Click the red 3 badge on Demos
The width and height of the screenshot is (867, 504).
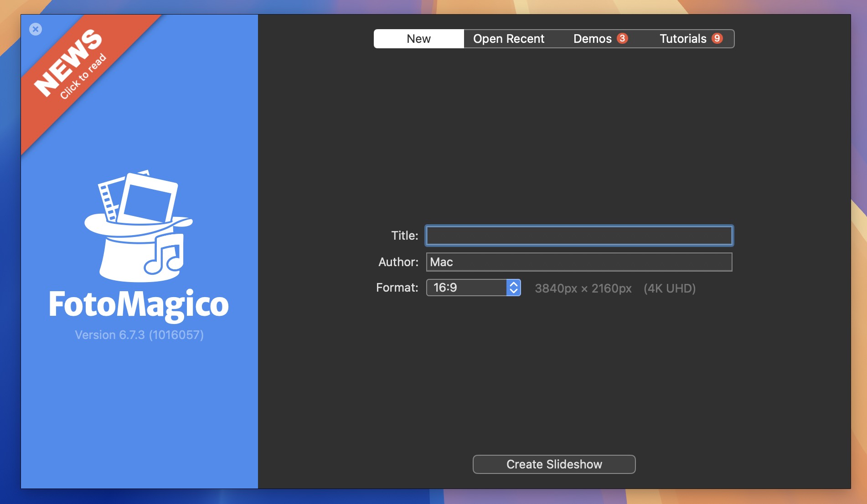coord(622,38)
